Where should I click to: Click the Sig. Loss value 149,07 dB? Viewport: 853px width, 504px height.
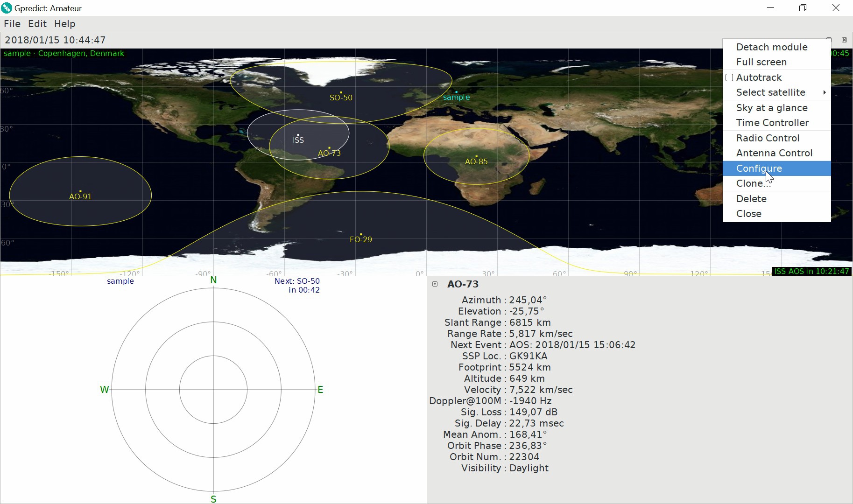click(x=533, y=412)
